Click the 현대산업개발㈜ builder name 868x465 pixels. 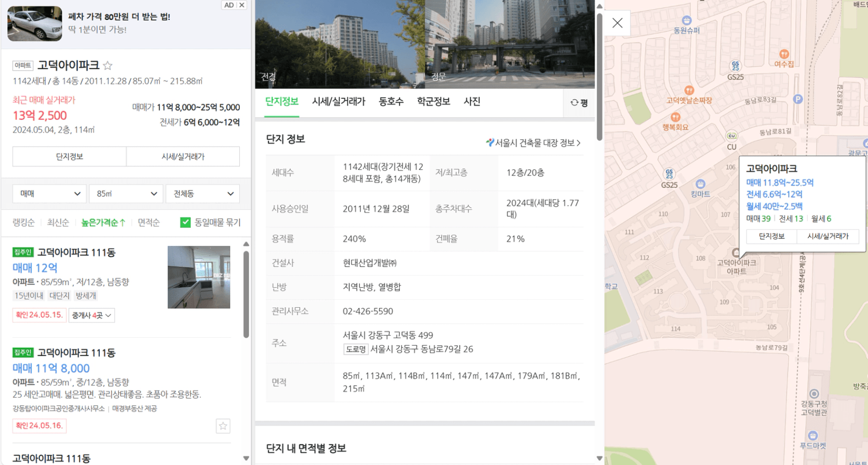[370, 263]
